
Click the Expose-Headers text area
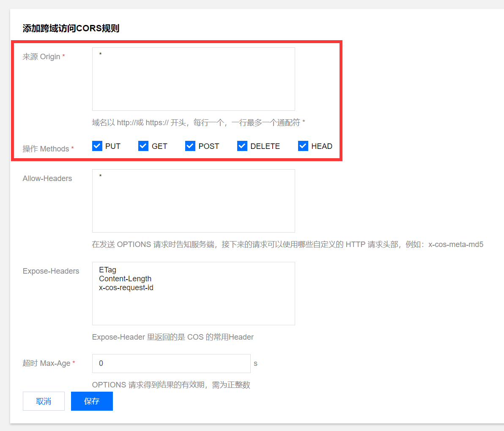[x=193, y=294]
